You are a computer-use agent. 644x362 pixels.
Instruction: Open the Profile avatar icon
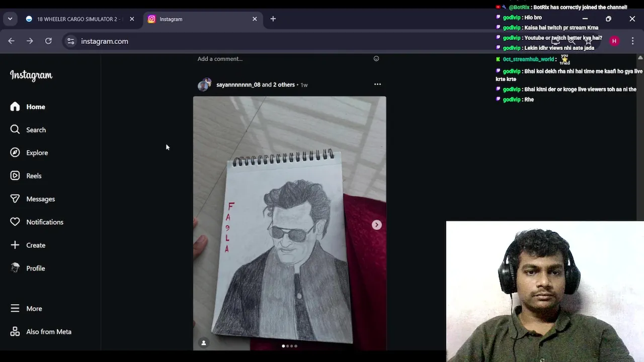coord(15,268)
